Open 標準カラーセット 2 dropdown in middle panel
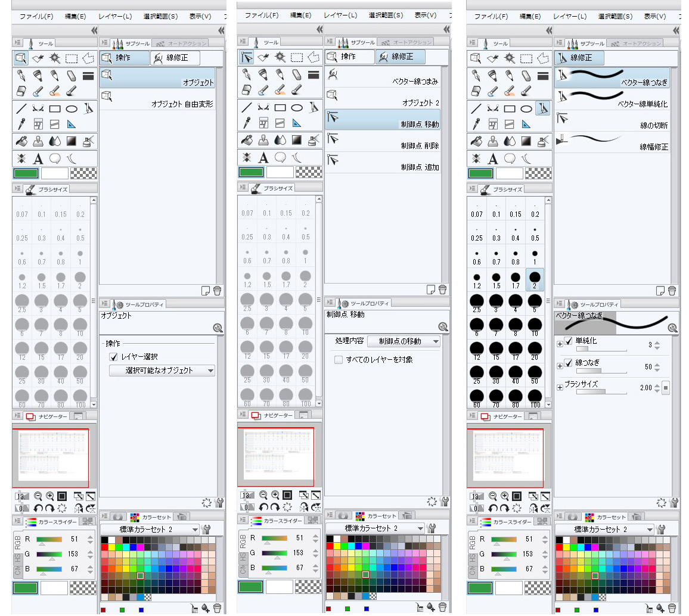689x616 pixels. [375, 528]
